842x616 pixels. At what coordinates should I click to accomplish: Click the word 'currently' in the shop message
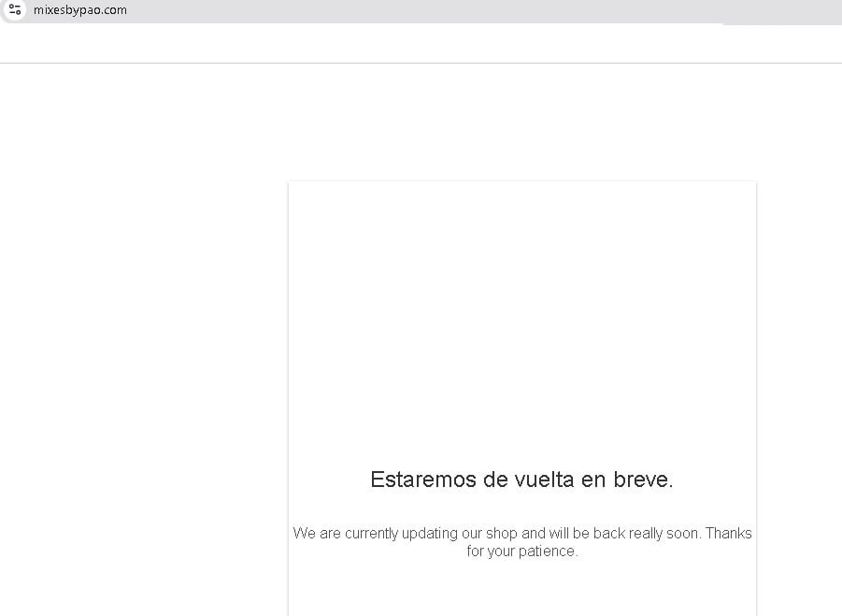click(x=371, y=533)
